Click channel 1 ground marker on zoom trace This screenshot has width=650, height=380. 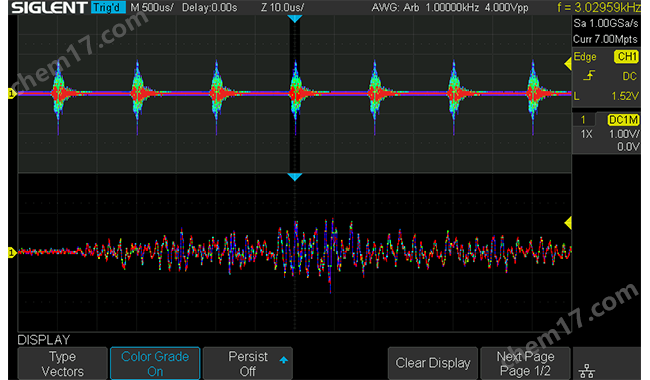12,252
